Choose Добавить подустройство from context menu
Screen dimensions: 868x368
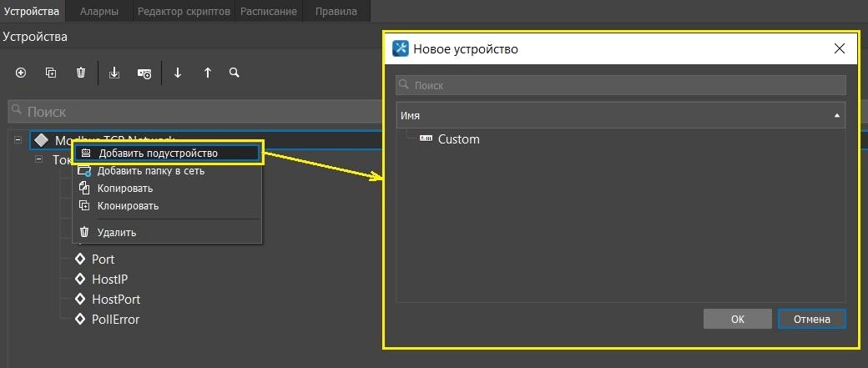click(x=158, y=153)
